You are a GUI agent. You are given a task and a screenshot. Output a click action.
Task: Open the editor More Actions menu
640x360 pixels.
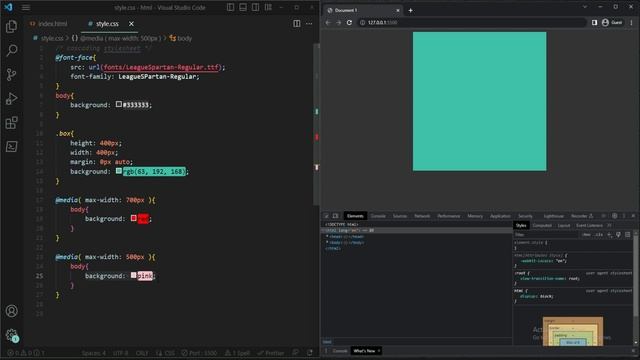click(x=309, y=24)
